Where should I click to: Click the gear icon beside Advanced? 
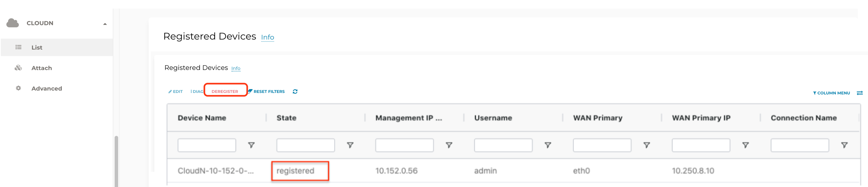click(x=18, y=88)
